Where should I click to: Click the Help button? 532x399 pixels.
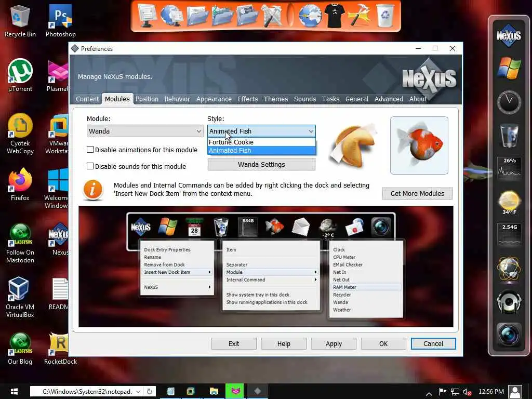coord(284,344)
